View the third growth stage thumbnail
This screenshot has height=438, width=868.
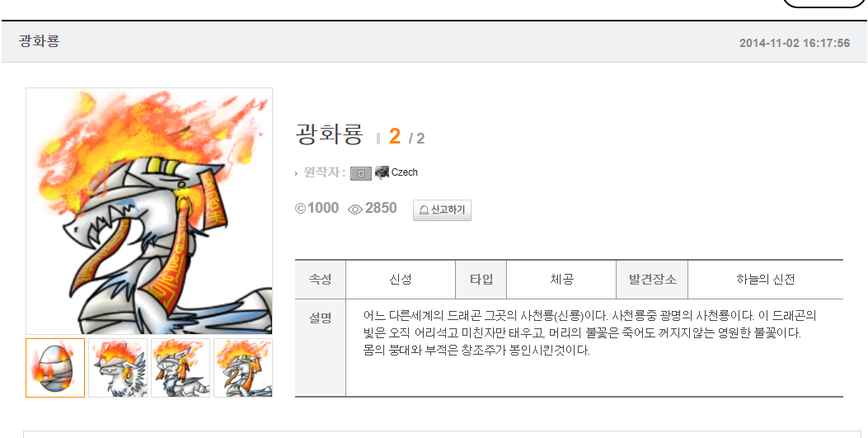pyautogui.click(x=181, y=368)
